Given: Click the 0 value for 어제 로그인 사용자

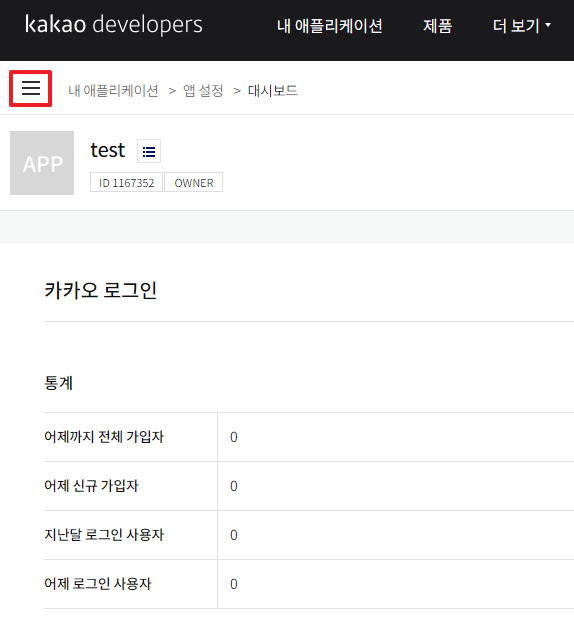Looking at the screenshot, I should [x=234, y=584].
